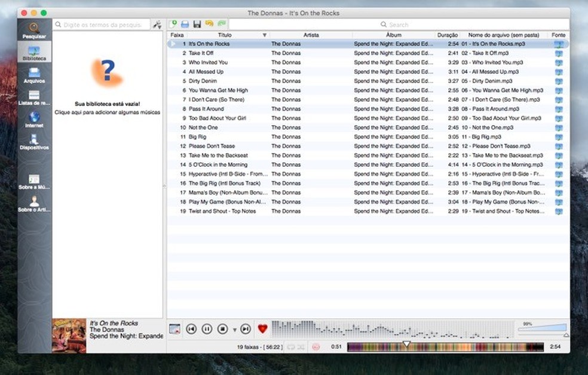
Task: Click source icon for Big Rig row
Action: click(x=559, y=137)
